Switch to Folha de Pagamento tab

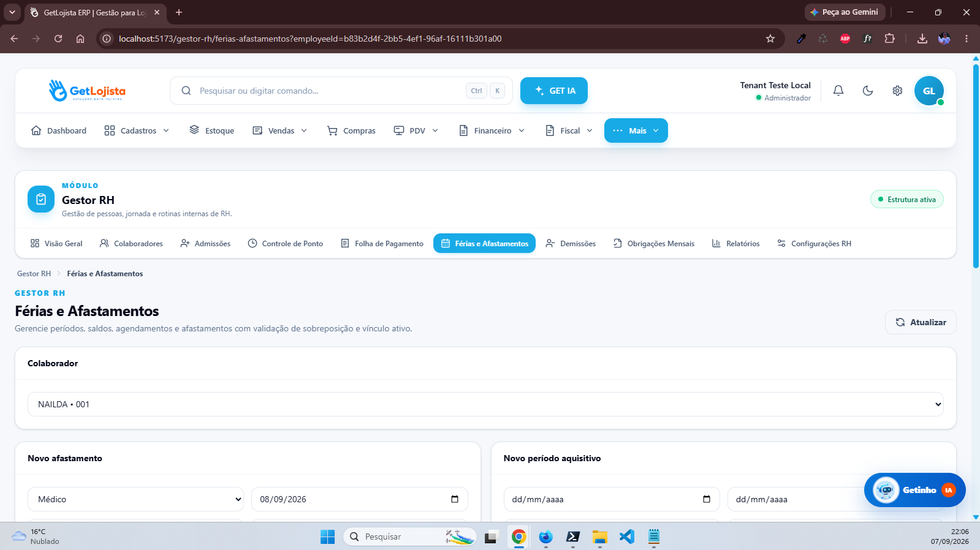pyautogui.click(x=382, y=243)
